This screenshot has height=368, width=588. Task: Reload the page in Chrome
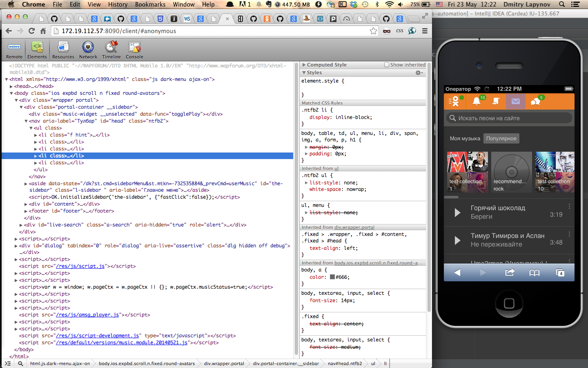click(x=31, y=31)
